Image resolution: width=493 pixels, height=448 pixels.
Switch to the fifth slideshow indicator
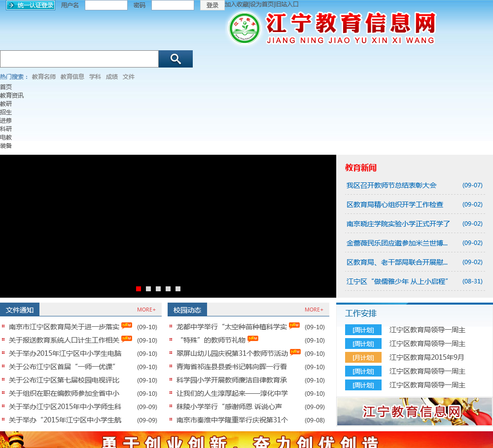178,289
